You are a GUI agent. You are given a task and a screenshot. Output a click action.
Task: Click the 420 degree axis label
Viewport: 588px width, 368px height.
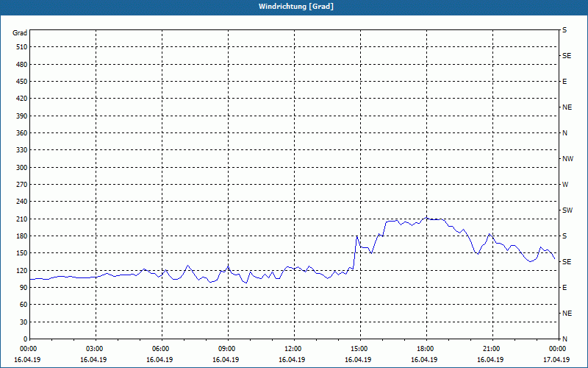pyautogui.click(x=22, y=99)
